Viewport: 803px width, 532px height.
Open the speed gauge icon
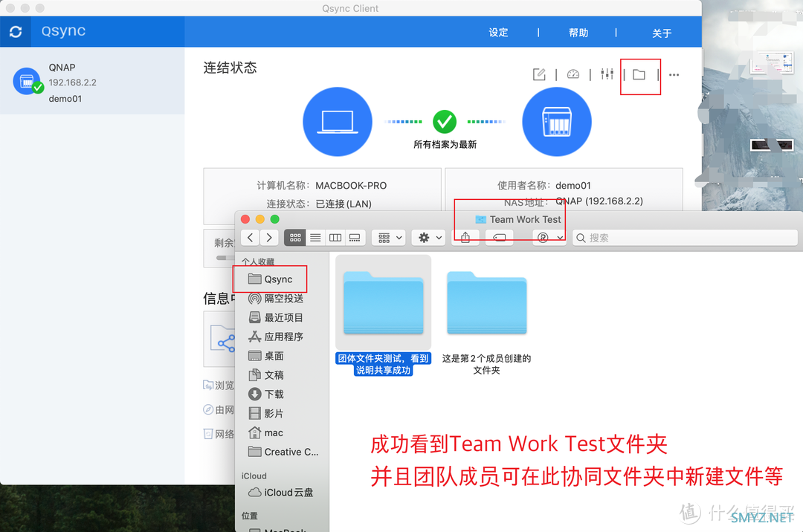[573, 75]
